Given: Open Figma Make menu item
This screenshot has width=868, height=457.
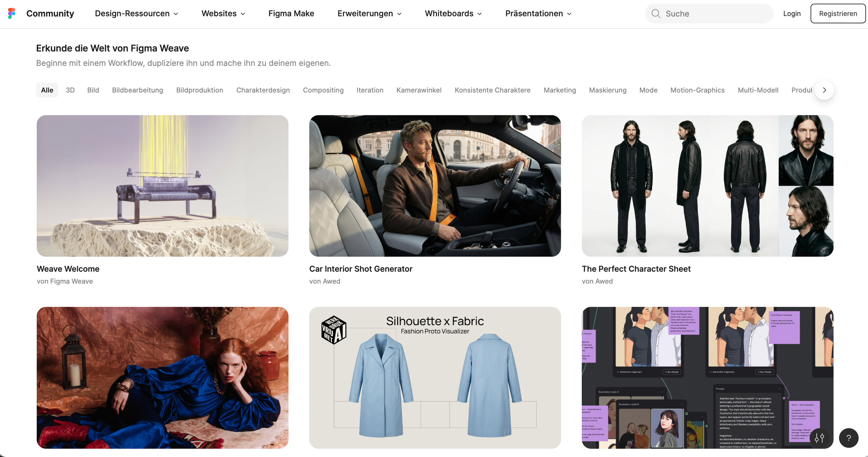Looking at the screenshot, I should point(291,13).
